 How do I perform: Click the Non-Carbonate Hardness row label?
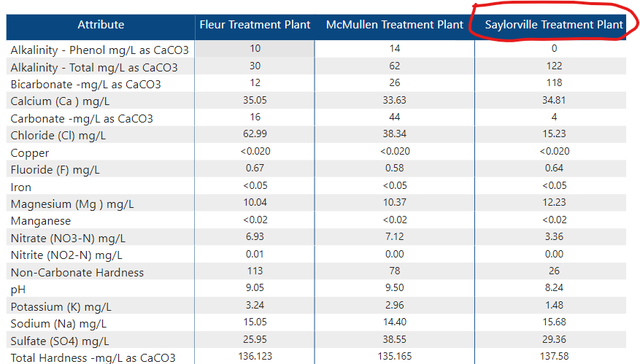coord(77,272)
